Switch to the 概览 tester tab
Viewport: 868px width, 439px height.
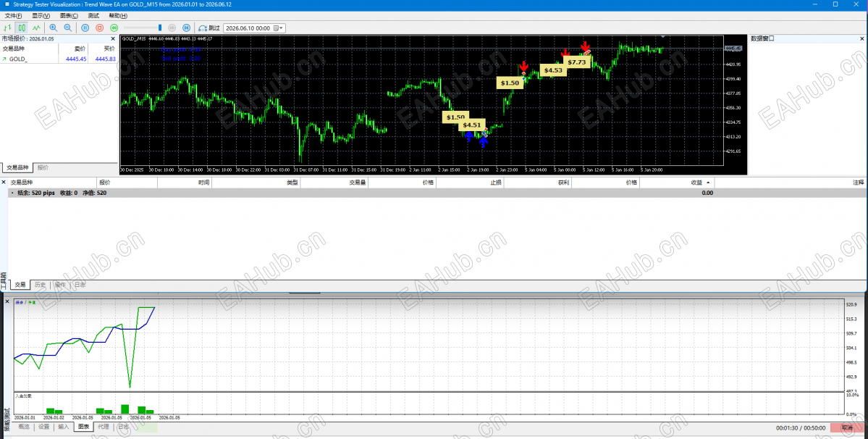[24, 427]
